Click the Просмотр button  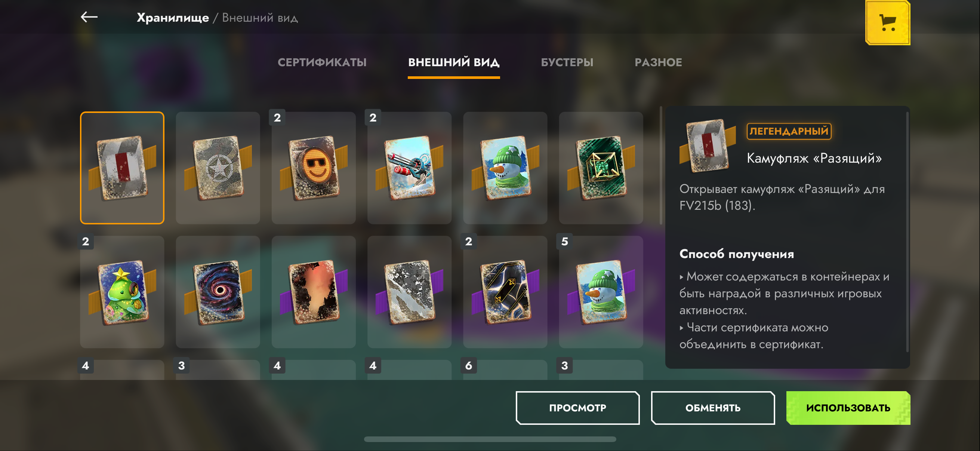[x=577, y=408]
